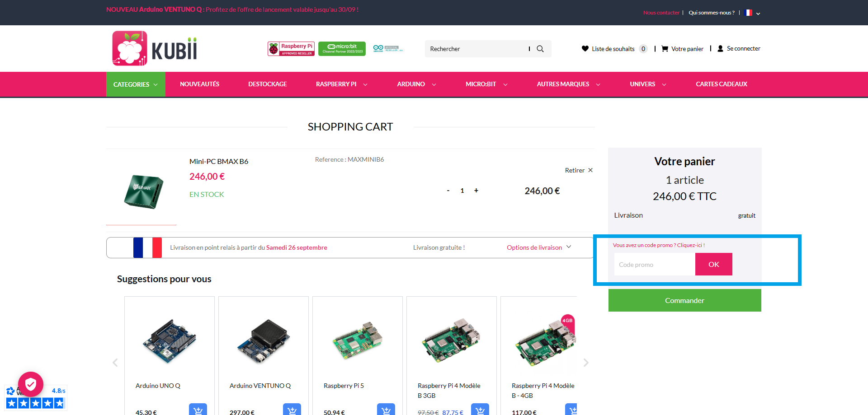Open the DESTOCKAGE section
The width and height of the screenshot is (868, 415).
pos(268,84)
